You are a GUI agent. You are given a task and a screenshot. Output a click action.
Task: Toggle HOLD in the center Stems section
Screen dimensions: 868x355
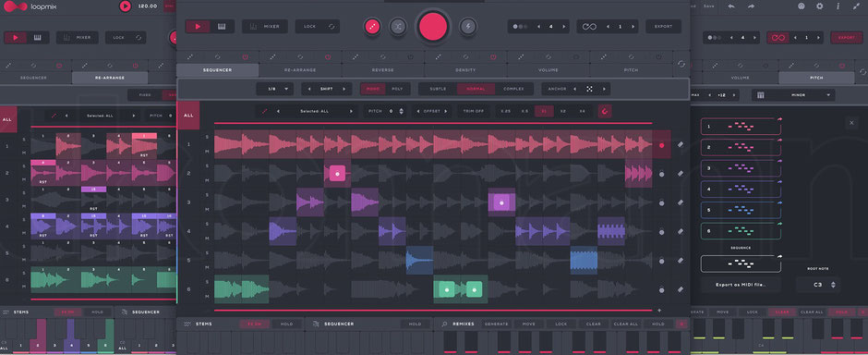coord(286,324)
